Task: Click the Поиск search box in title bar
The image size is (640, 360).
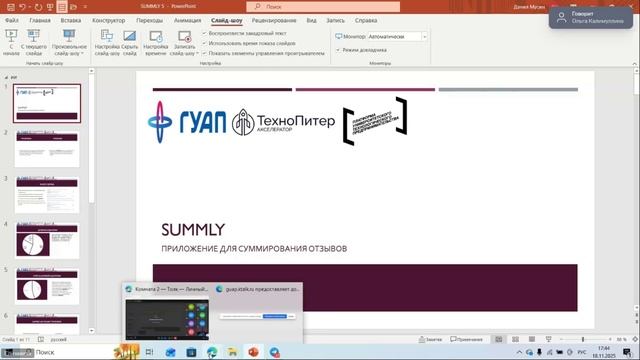Action: click(x=323, y=7)
